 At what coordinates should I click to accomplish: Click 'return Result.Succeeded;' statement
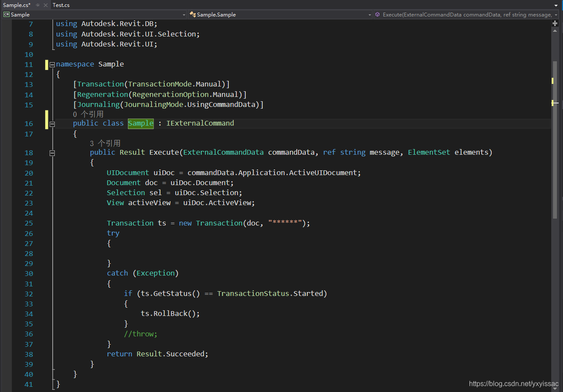pos(158,354)
